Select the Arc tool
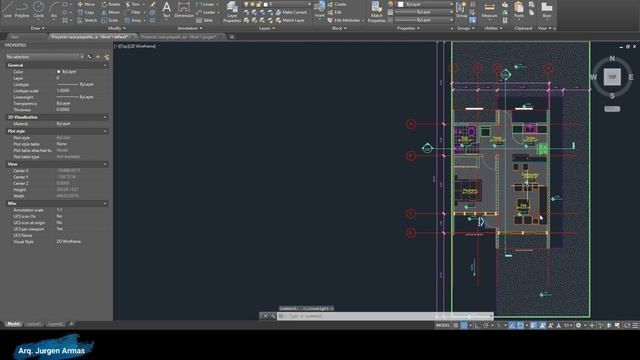Viewport: 640px width, 360px height. [x=54, y=9]
